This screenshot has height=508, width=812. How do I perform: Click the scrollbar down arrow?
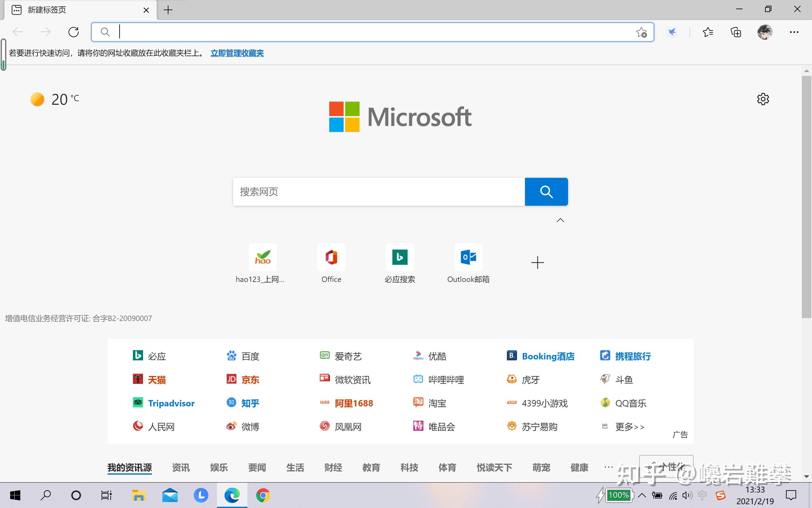[x=807, y=477]
